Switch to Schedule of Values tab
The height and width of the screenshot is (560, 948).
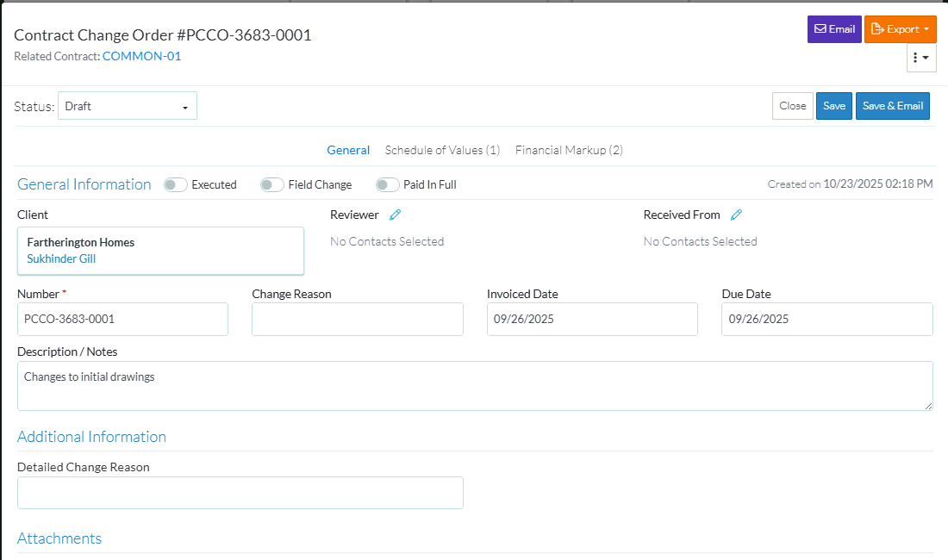pyautogui.click(x=442, y=150)
